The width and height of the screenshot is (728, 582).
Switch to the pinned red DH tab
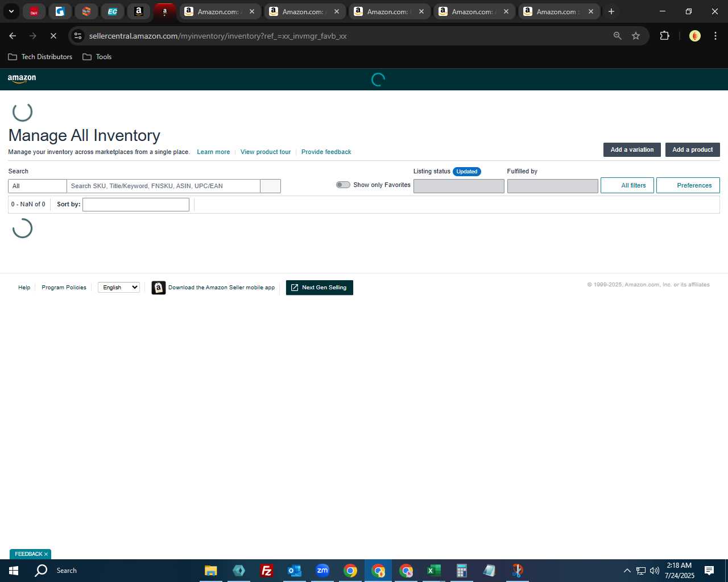pyautogui.click(x=34, y=11)
